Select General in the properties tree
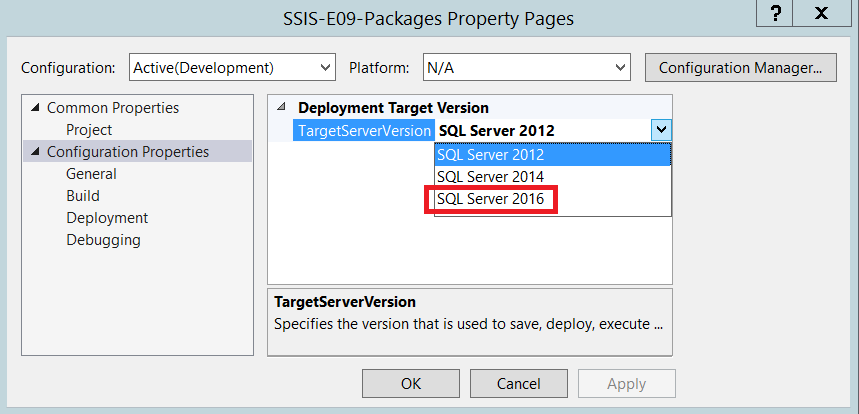This screenshot has width=859, height=414. coord(91,174)
